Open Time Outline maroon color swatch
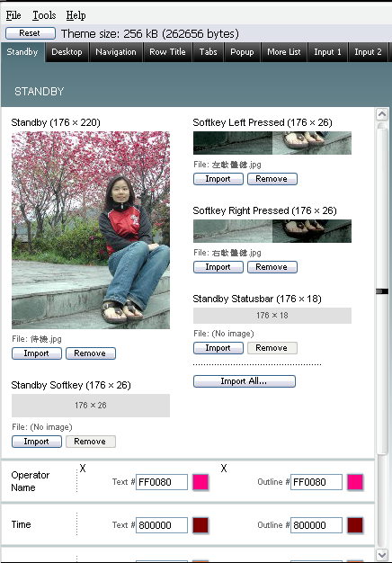The height and width of the screenshot is (563, 392). 355,525
